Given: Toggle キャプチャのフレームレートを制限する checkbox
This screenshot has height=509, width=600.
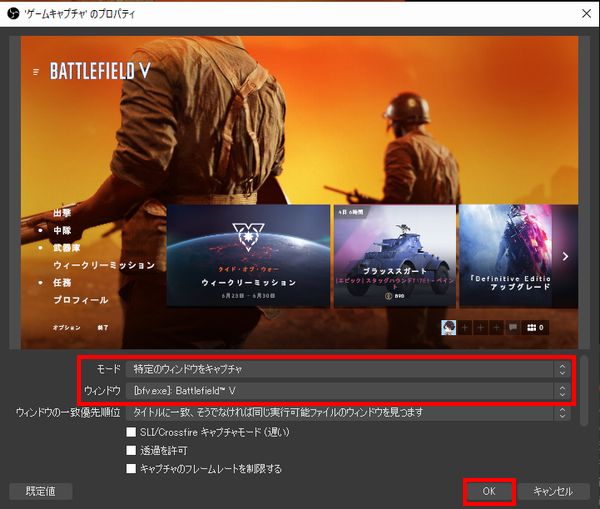Looking at the screenshot, I should 131,468.
